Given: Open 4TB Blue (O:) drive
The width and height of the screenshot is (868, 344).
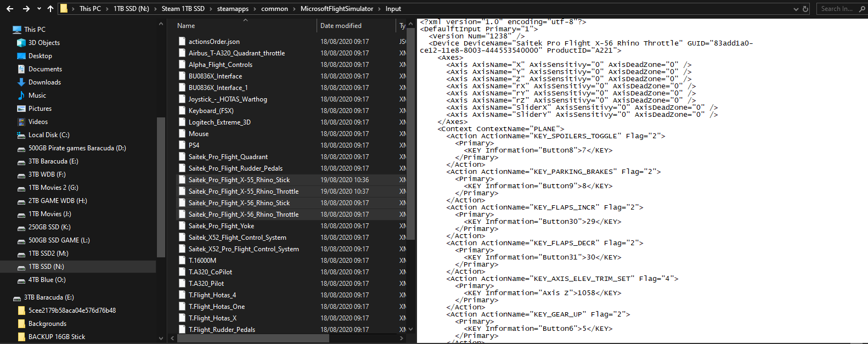Looking at the screenshot, I should 47,280.
